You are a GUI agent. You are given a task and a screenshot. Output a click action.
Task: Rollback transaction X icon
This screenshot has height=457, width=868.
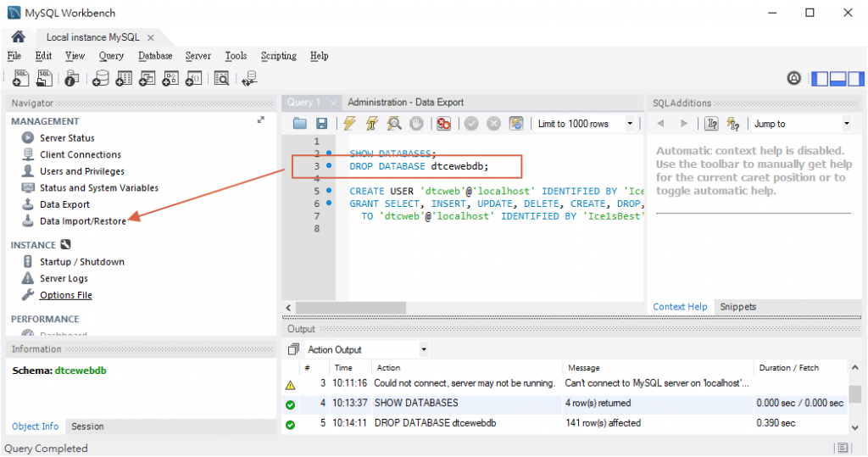[493, 124]
